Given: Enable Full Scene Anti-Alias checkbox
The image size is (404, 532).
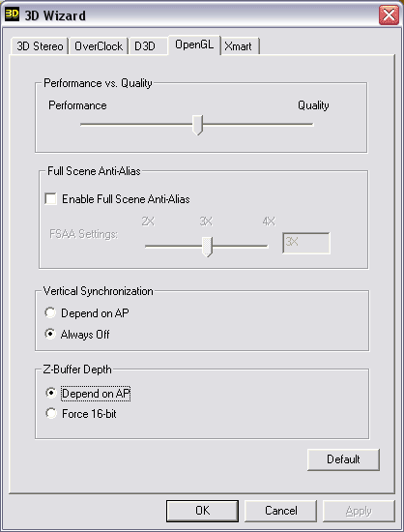Looking at the screenshot, I should [x=51, y=199].
